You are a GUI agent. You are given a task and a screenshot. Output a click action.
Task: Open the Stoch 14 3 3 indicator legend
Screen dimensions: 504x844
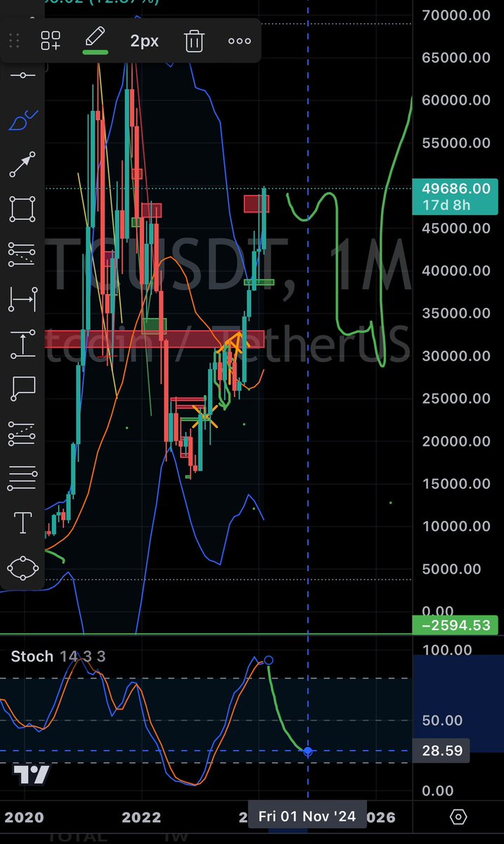pyautogui.click(x=58, y=656)
